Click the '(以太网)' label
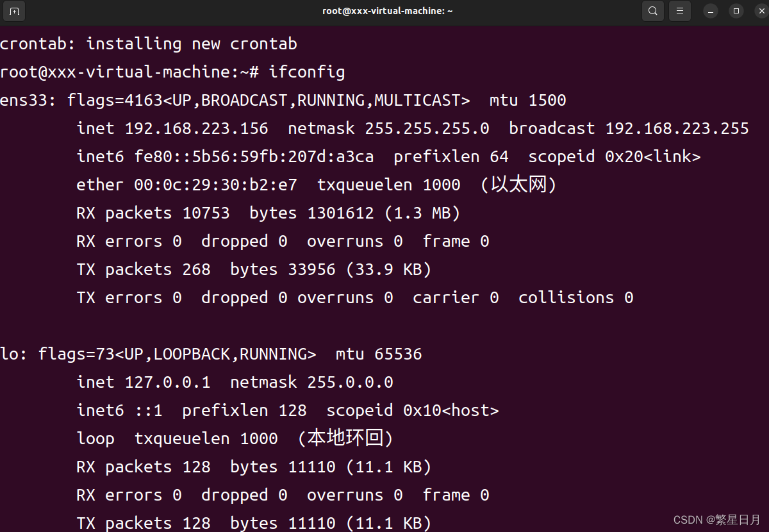The height and width of the screenshot is (532, 769). click(518, 185)
